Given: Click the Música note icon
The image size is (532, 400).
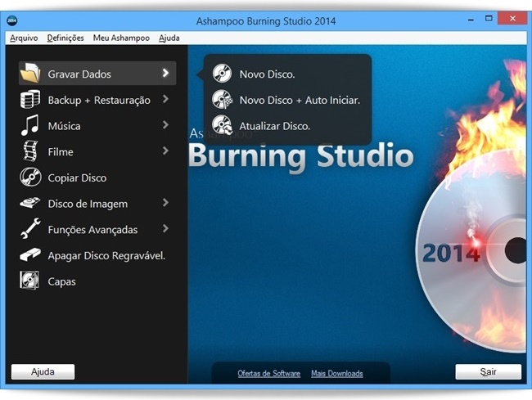Looking at the screenshot, I should pos(29,125).
